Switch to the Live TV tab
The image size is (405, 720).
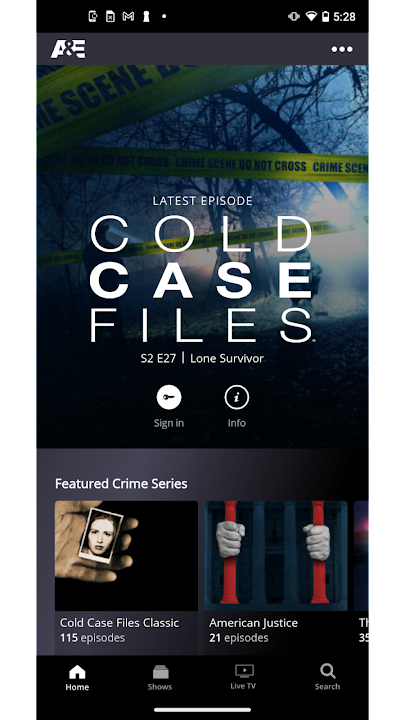(243, 677)
